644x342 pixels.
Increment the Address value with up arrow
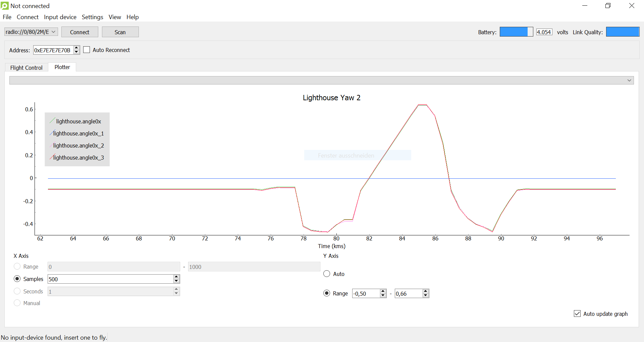click(76, 48)
